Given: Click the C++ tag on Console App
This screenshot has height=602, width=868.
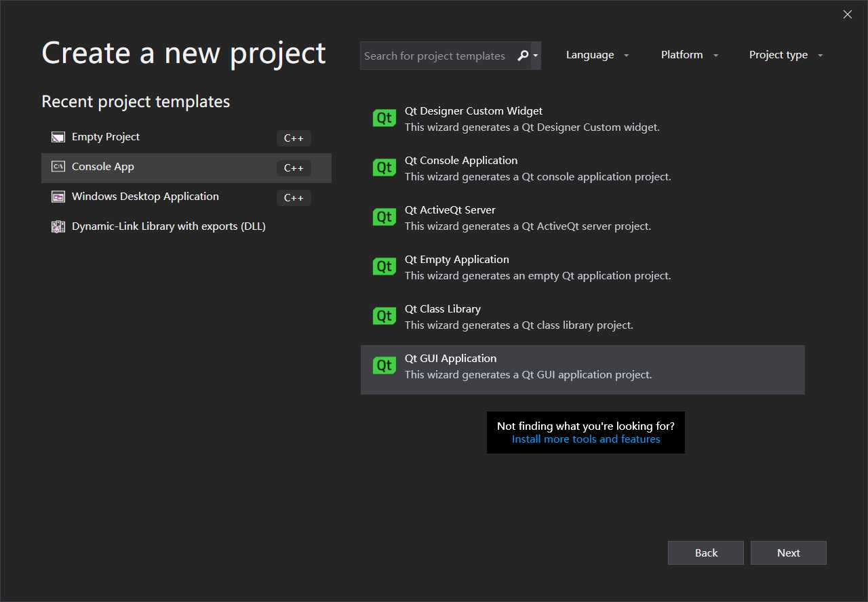Looking at the screenshot, I should [294, 168].
